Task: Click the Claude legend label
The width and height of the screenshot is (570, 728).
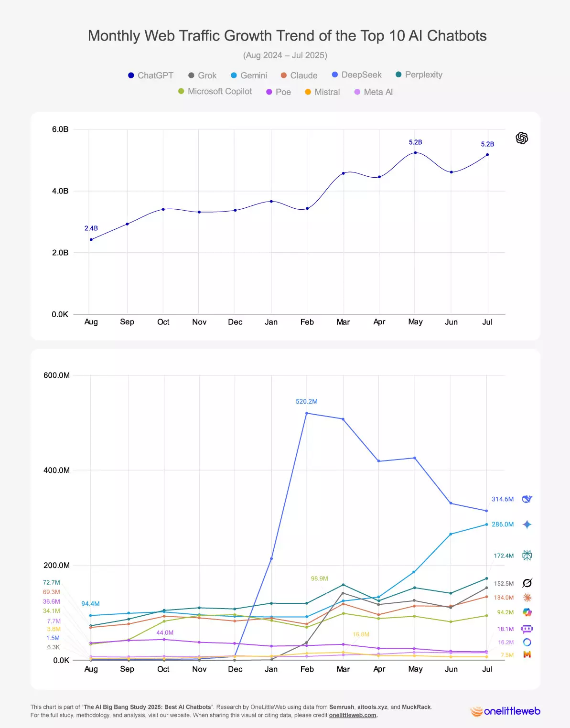Action: [x=304, y=75]
